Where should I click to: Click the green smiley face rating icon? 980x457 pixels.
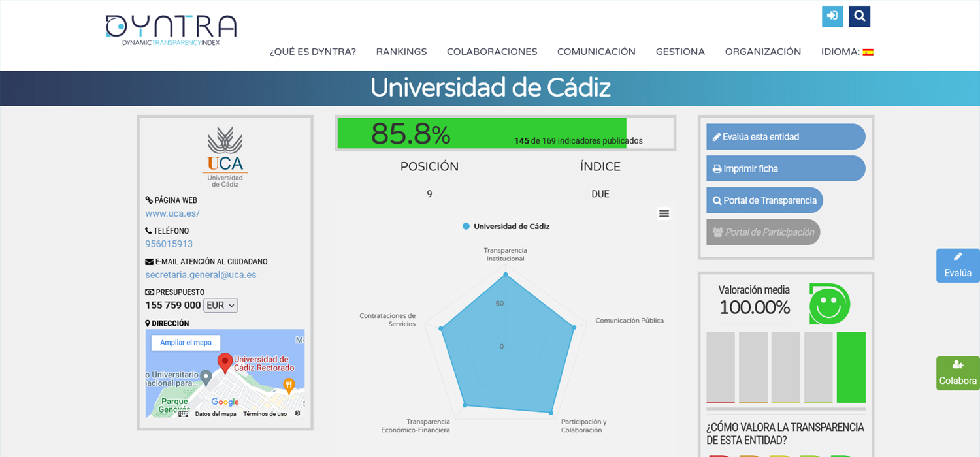point(829,304)
